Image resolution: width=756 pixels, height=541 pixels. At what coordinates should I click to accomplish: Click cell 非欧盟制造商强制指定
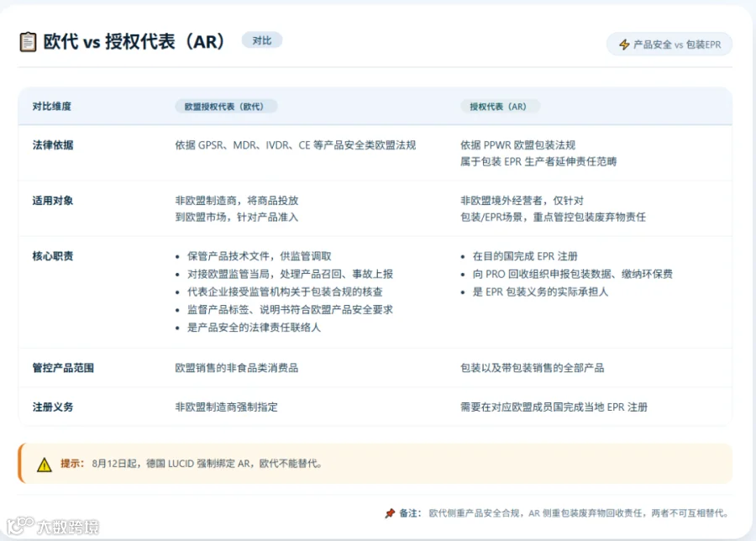227,407
